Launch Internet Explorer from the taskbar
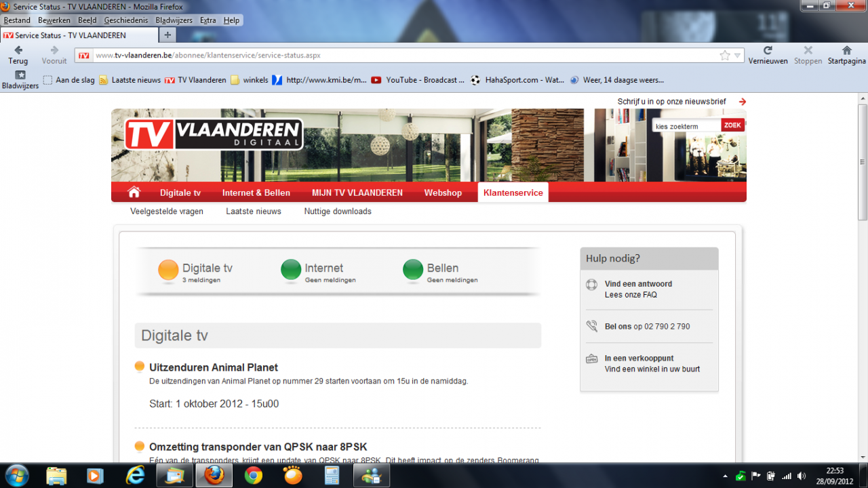Screen dimensions: 868x488 (x=136, y=476)
